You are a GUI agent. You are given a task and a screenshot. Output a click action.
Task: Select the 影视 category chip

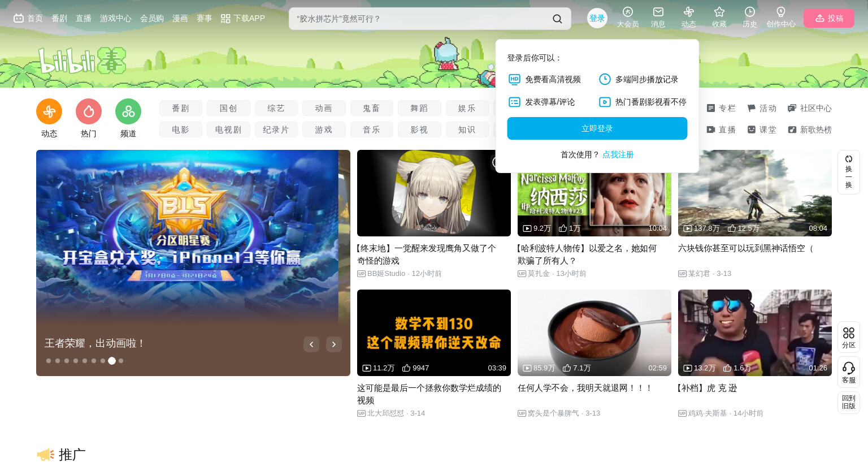(x=419, y=130)
